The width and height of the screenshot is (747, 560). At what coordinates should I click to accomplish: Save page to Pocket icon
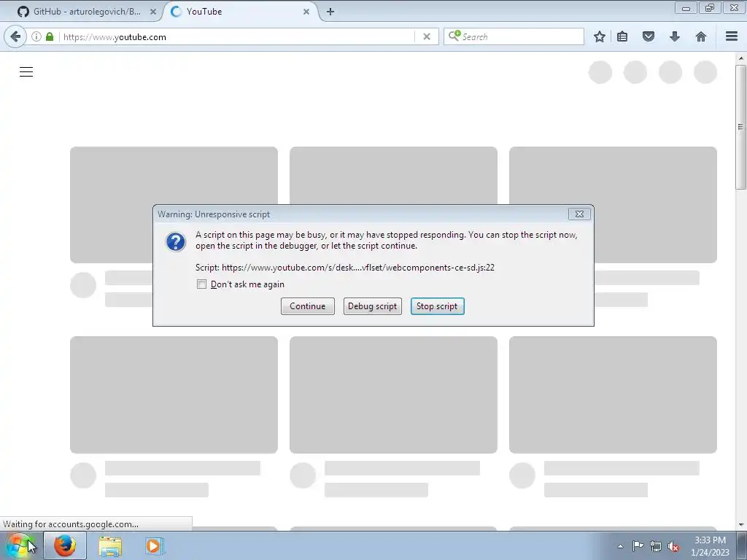pos(649,36)
